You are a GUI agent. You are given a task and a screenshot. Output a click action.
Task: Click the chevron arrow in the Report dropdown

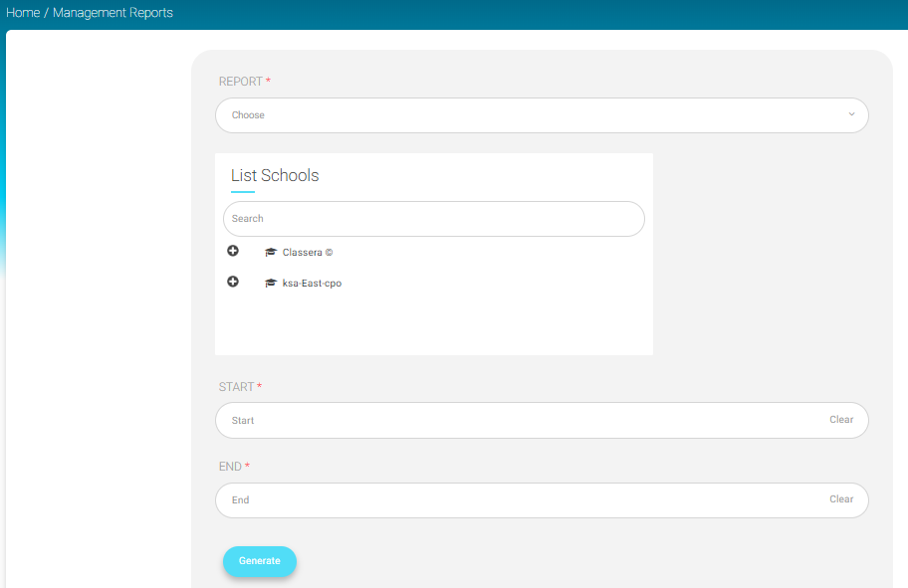pyautogui.click(x=851, y=114)
